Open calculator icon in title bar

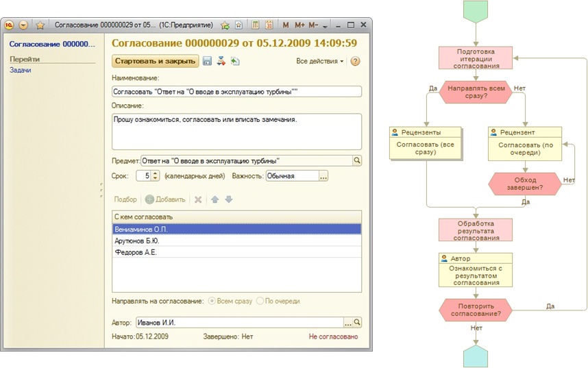(255, 25)
